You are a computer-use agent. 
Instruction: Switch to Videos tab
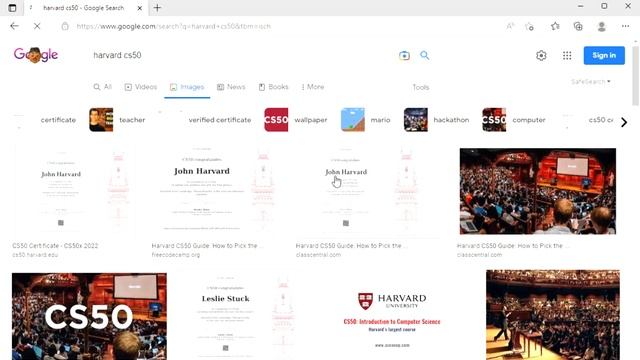click(140, 87)
